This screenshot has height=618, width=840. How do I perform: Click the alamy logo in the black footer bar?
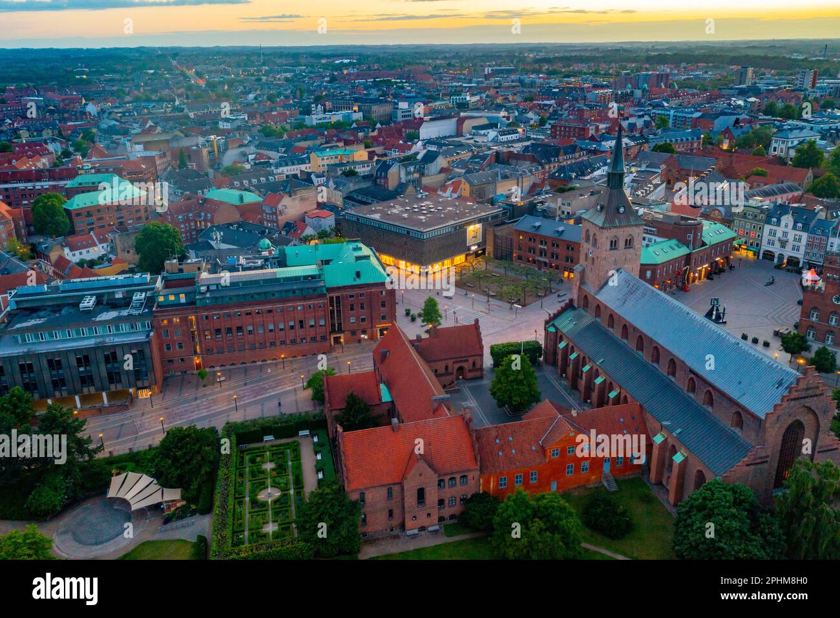pos(65,588)
